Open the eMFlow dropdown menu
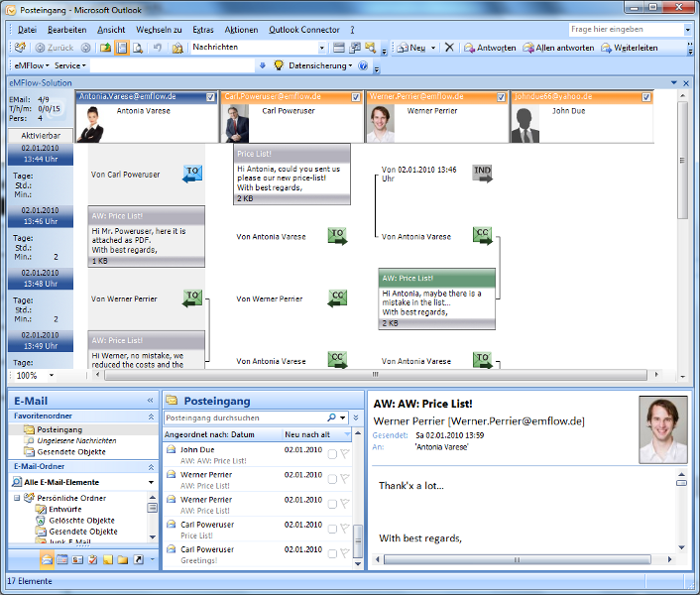This screenshot has height=595, width=700. coord(32,65)
